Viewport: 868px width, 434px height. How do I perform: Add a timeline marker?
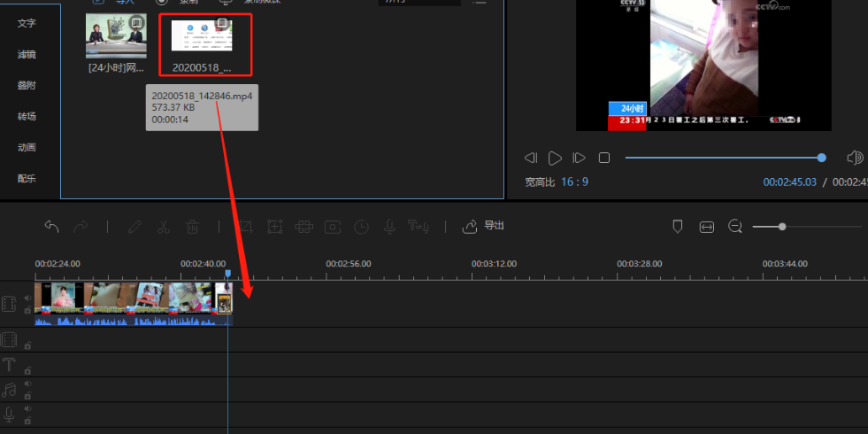(677, 226)
